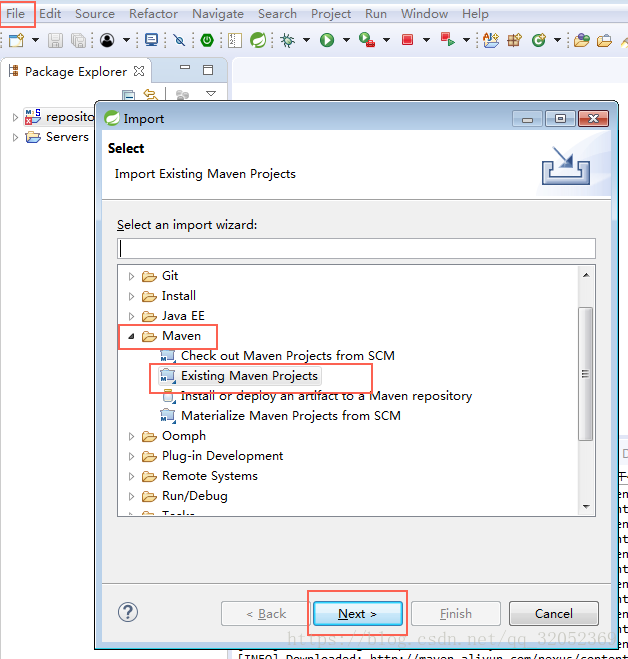This screenshot has width=628, height=659.
Task: Click the numbered list toolbar icon
Action: pyautogui.click(x=235, y=40)
